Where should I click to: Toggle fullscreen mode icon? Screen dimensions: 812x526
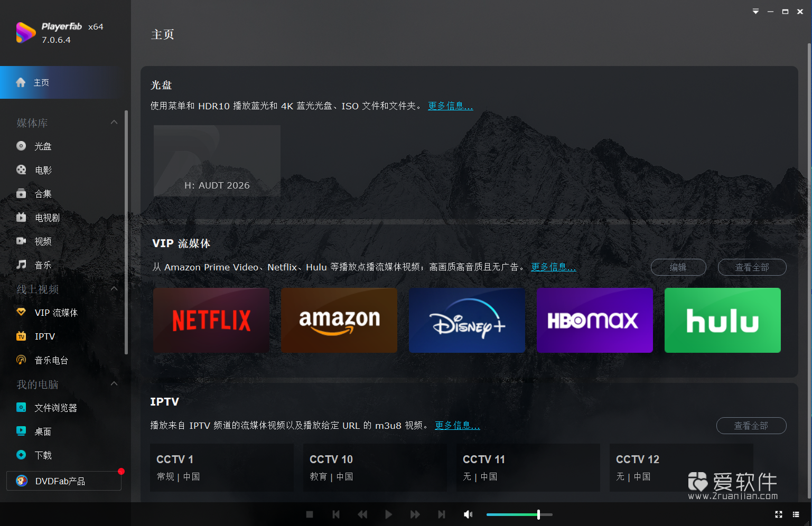point(779,514)
